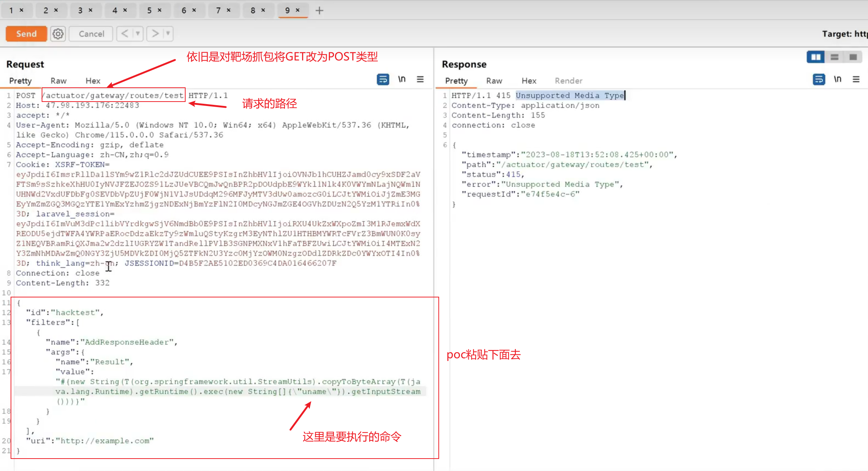The height and width of the screenshot is (471, 868).
Task: Toggle word wrap icon in Response panel
Action: (819, 79)
